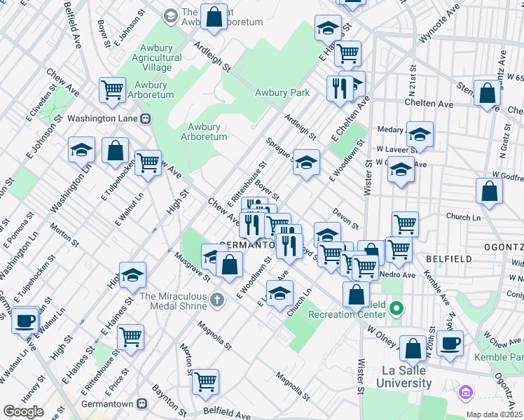Open the shopping bag marker near W Godfrey Ave
This screenshot has height=420, width=524.
tap(489, 191)
